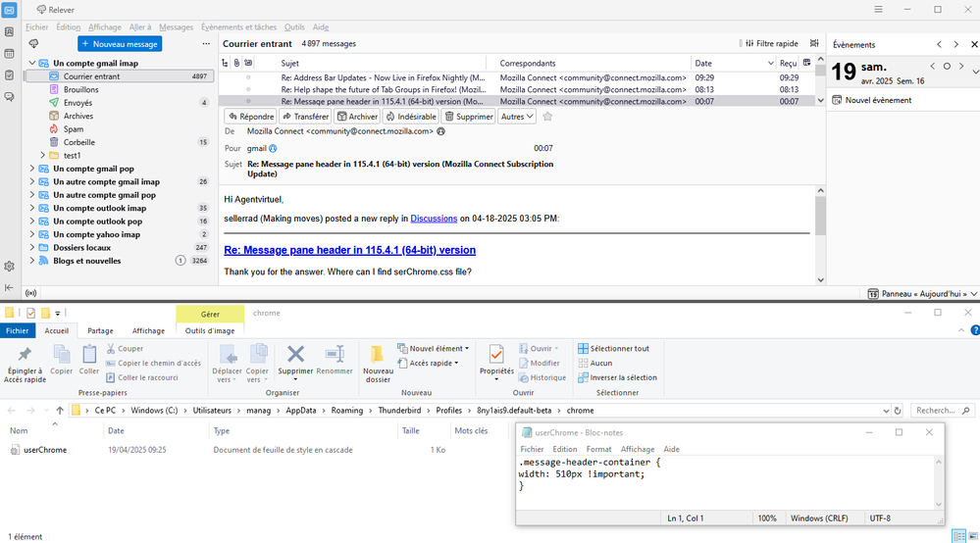Screen dimensions: 980x543
Task: Click the Épingler à Accès rapide icon
Action: pyautogui.click(x=25, y=355)
